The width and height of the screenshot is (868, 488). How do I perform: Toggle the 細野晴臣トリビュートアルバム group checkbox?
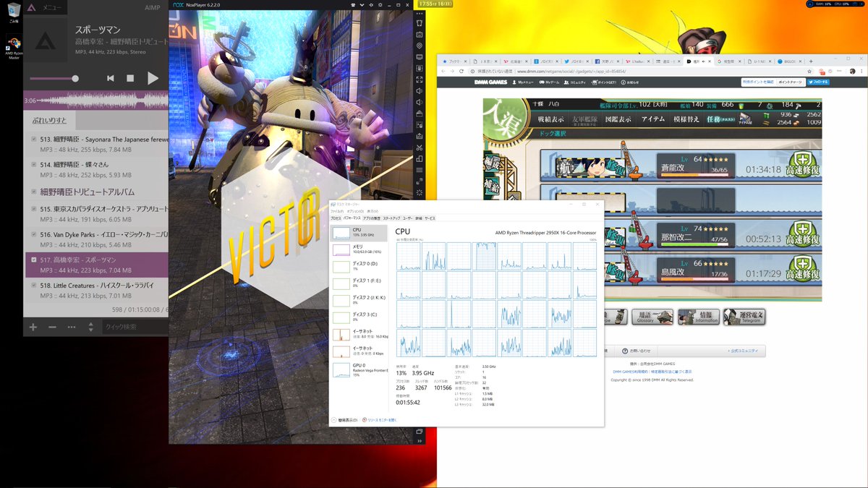[34, 192]
